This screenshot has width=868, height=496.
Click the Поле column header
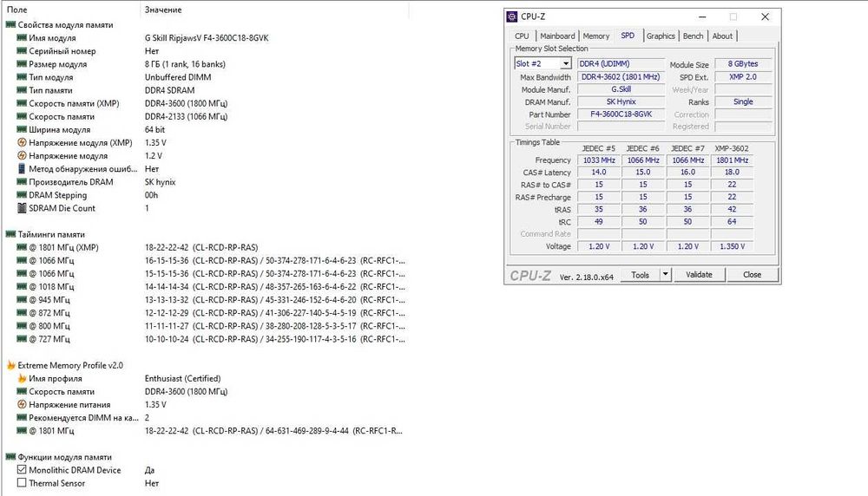click(x=16, y=10)
